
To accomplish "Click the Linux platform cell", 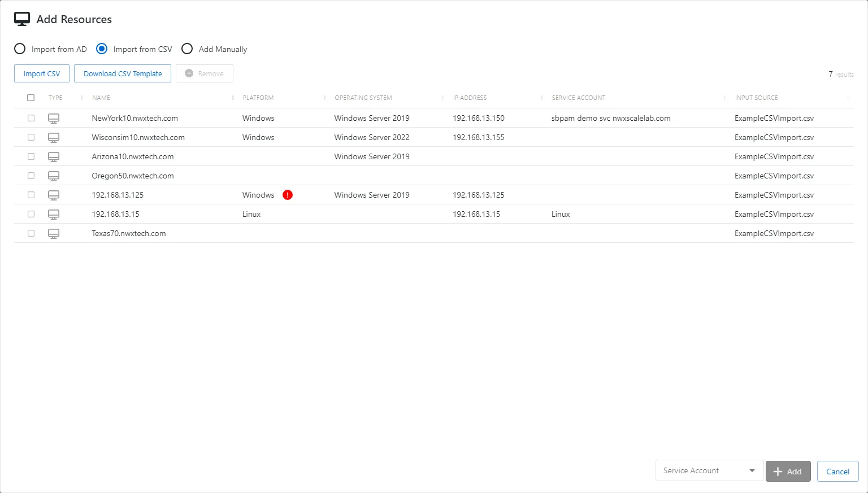I will click(x=251, y=214).
